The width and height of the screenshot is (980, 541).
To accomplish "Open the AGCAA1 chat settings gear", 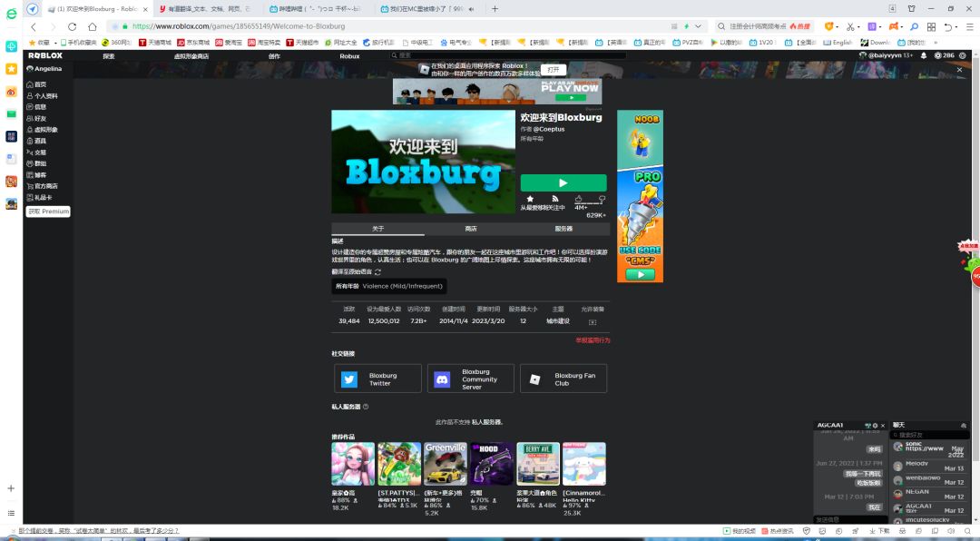I will click(875, 426).
